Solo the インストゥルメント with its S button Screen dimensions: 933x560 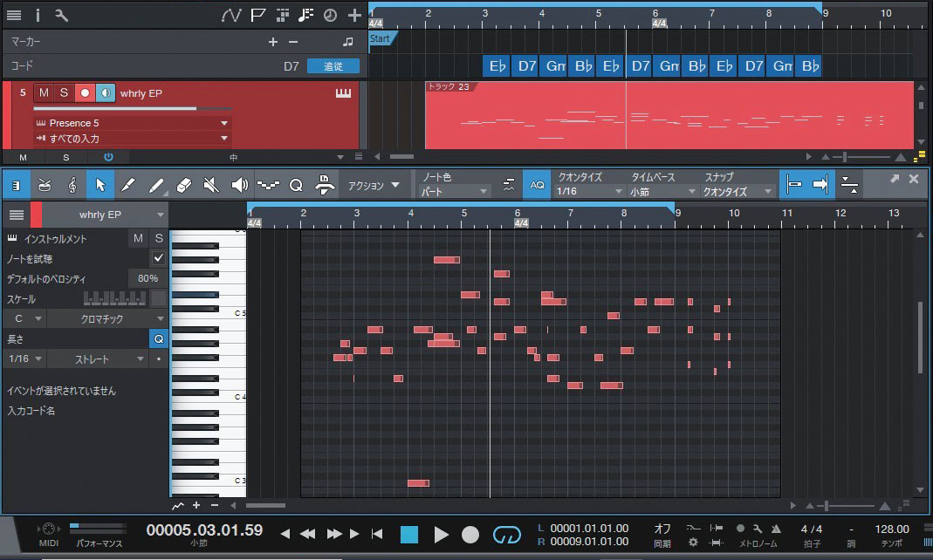159,238
